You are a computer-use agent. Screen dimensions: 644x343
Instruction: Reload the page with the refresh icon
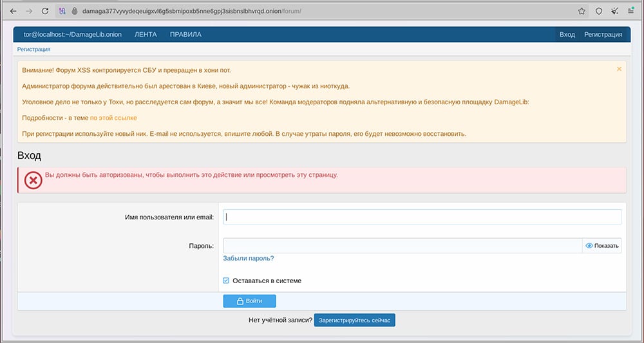(x=45, y=11)
